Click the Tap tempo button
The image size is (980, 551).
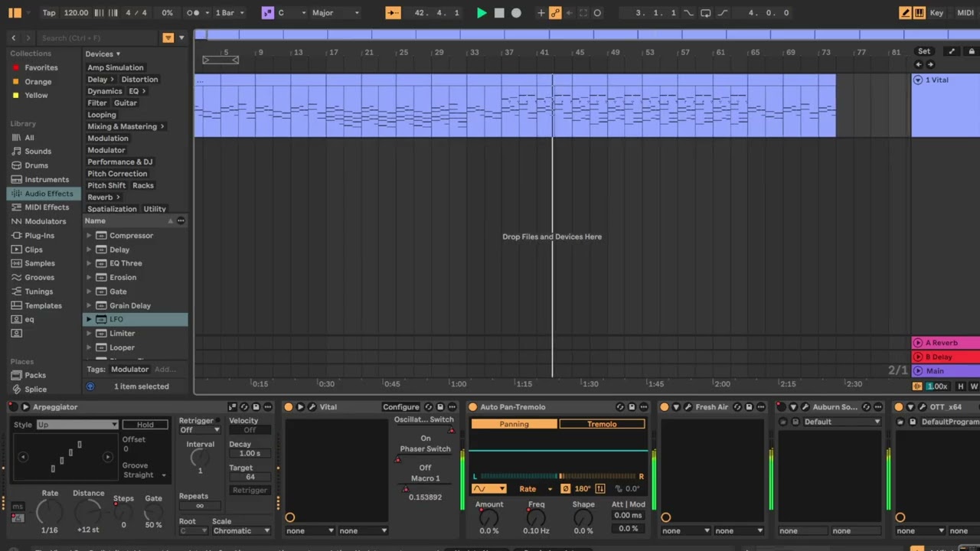pos(49,13)
